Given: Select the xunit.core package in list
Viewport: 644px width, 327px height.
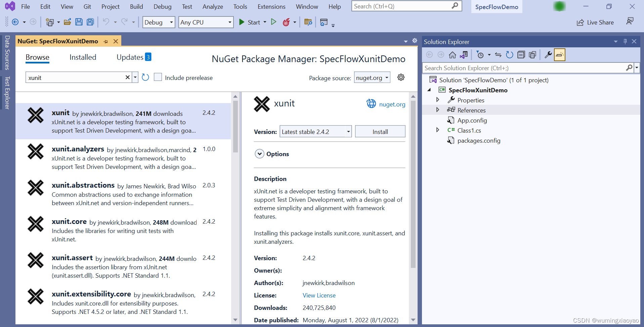Looking at the screenshot, I should [x=123, y=230].
